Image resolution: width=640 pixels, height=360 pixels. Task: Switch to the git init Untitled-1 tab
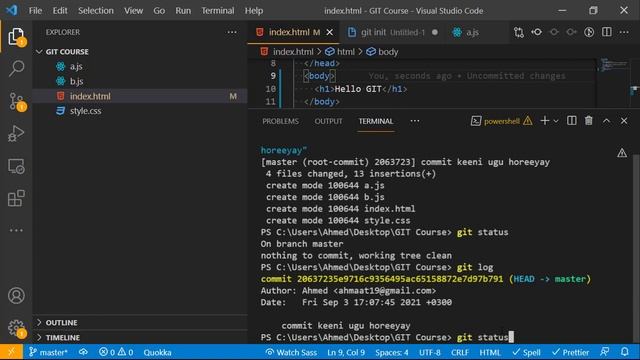pos(392,32)
